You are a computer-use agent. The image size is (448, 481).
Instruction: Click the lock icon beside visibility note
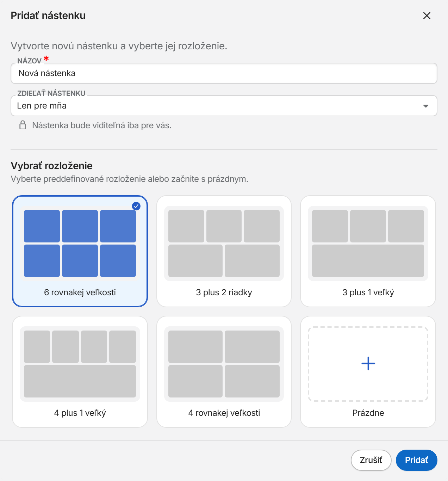[23, 125]
